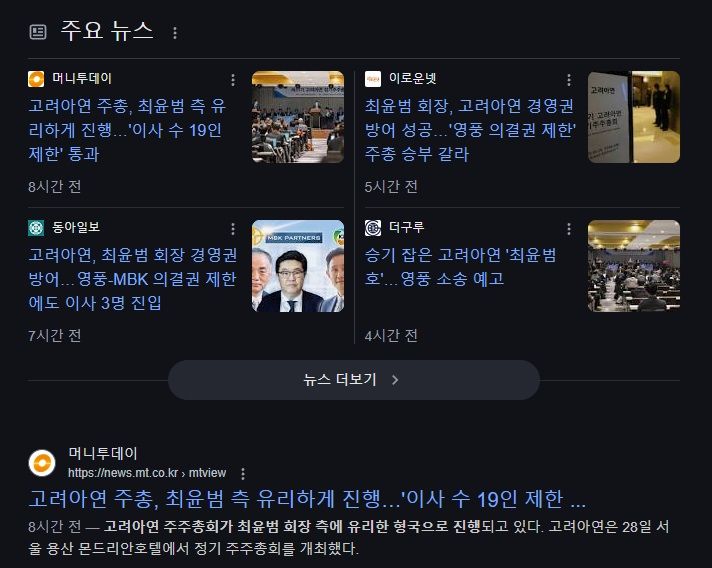The image size is (712, 568).
Task: Open the large 머니투데이 search result title
Action: pos(307,499)
